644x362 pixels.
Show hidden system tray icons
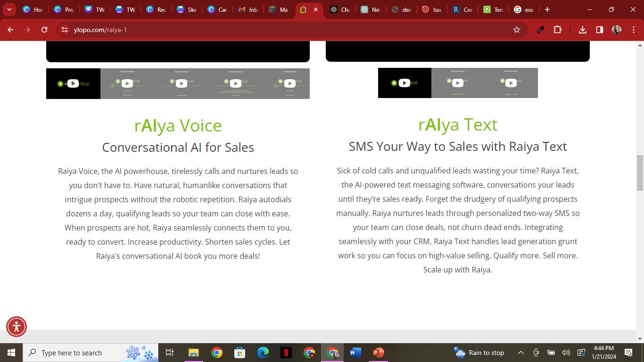tap(521, 353)
